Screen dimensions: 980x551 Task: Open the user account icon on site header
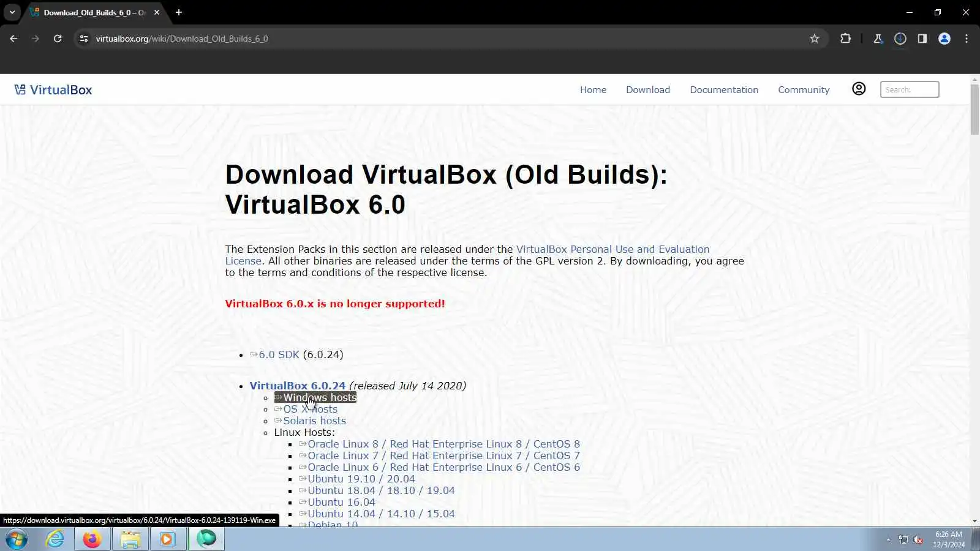pos(859,89)
